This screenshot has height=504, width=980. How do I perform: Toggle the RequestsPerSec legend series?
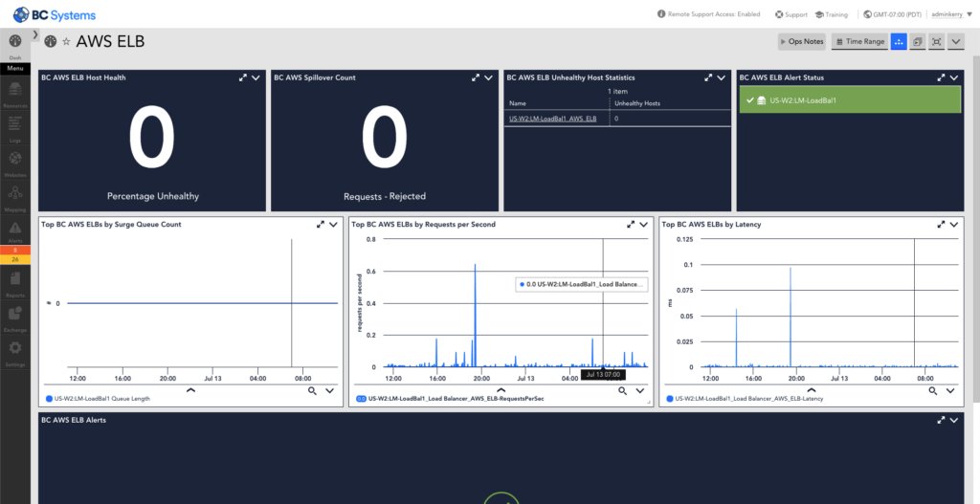click(450, 399)
